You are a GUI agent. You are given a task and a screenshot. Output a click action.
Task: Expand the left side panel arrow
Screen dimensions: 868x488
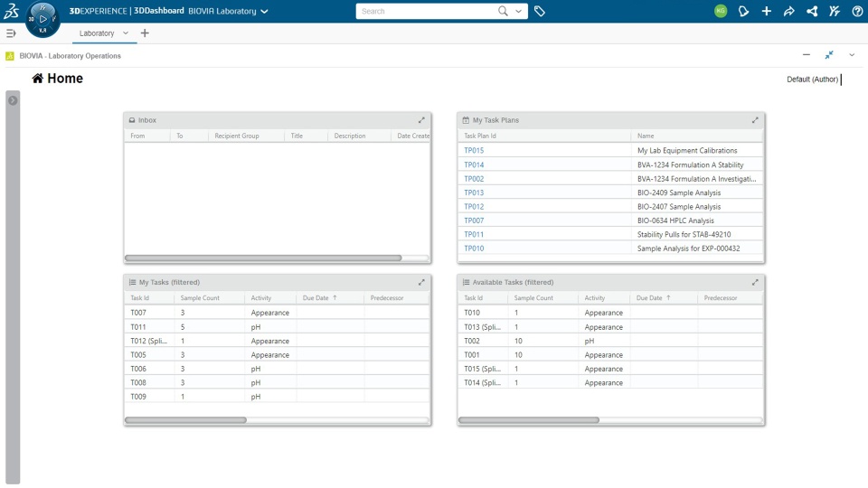13,100
